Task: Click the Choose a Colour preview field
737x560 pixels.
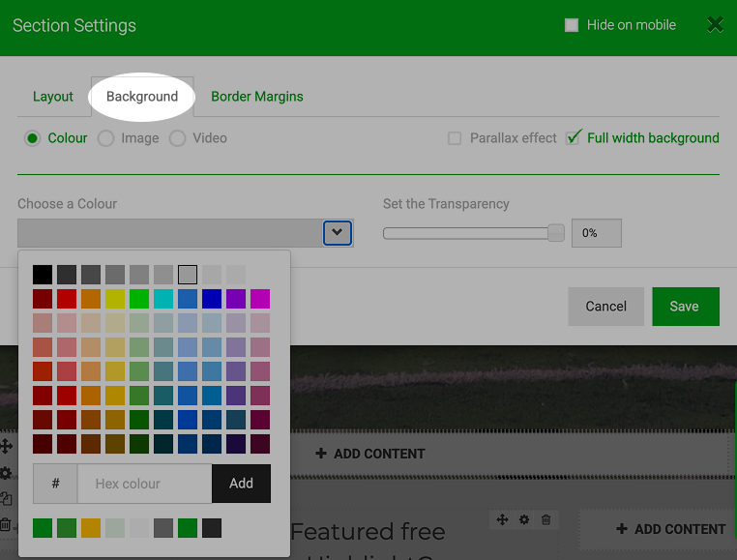Action: (169, 233)
